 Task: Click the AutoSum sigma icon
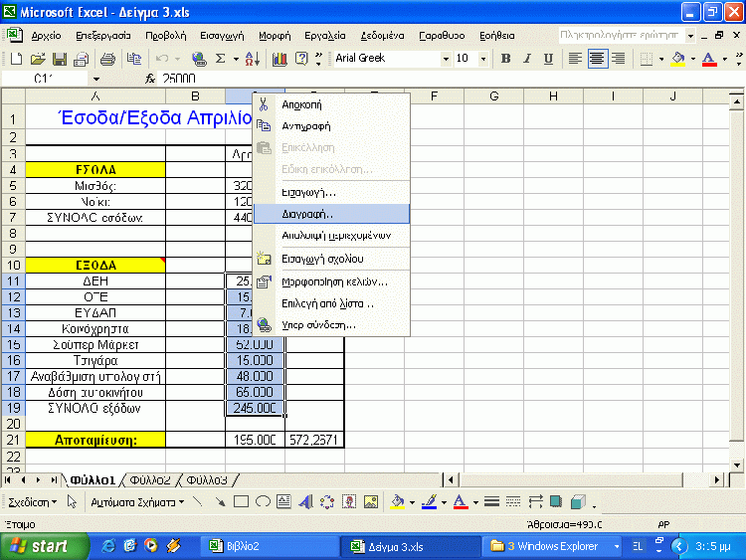point(220,59)
